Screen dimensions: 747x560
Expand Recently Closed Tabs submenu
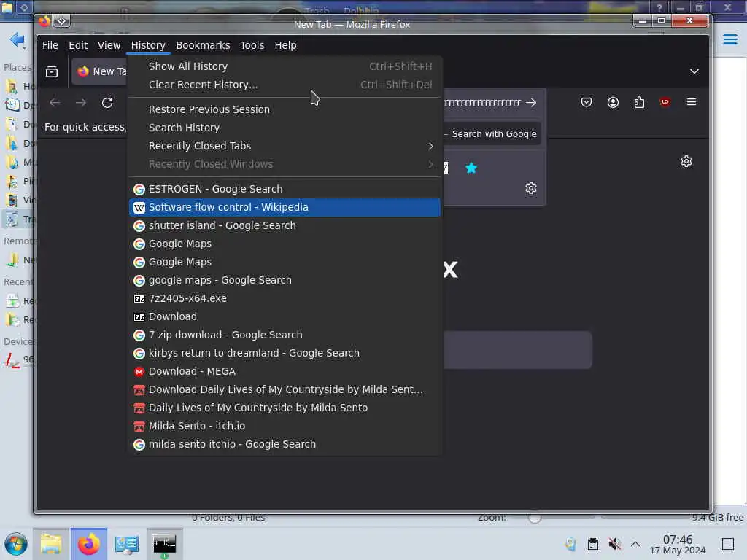click(x=285, y=146)
